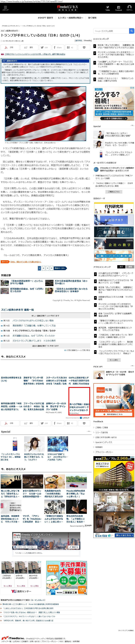
Task: Open ranking item 1 イオンカード 20%還元
Action: click(116, 274)
